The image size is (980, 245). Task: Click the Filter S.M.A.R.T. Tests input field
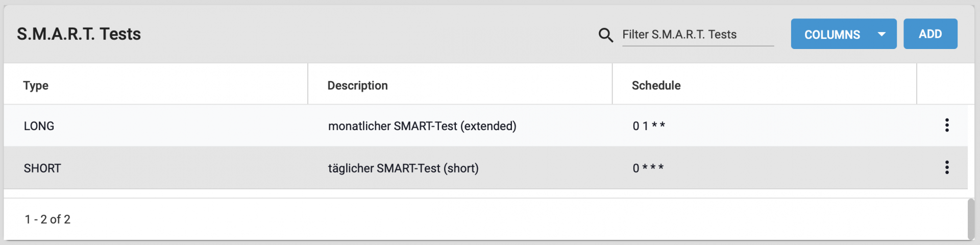pyautogui.click(x=697, y=35)
